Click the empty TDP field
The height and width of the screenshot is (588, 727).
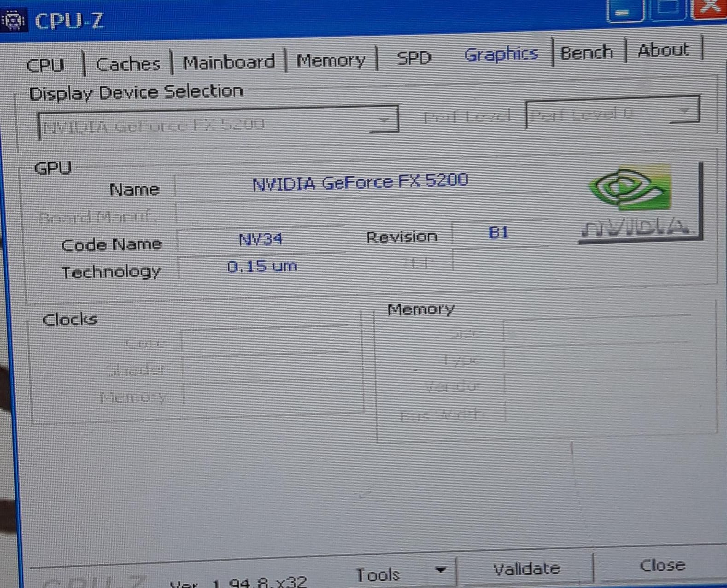(x=501, y=259)
